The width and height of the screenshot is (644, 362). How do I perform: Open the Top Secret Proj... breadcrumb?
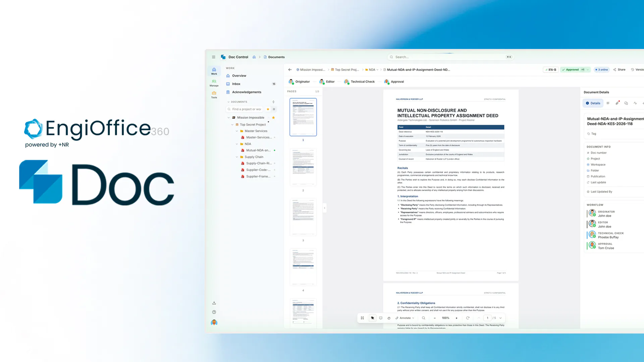pyautogui.click(x=345, y=70)
